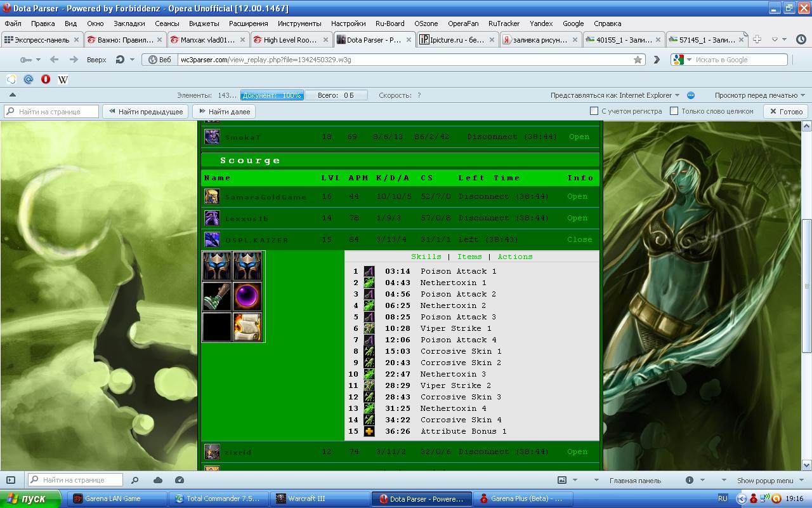Click the 'Найти далее' button
Image resolution: width=812 pixels, height=508 pixels.
click(224, 111)
